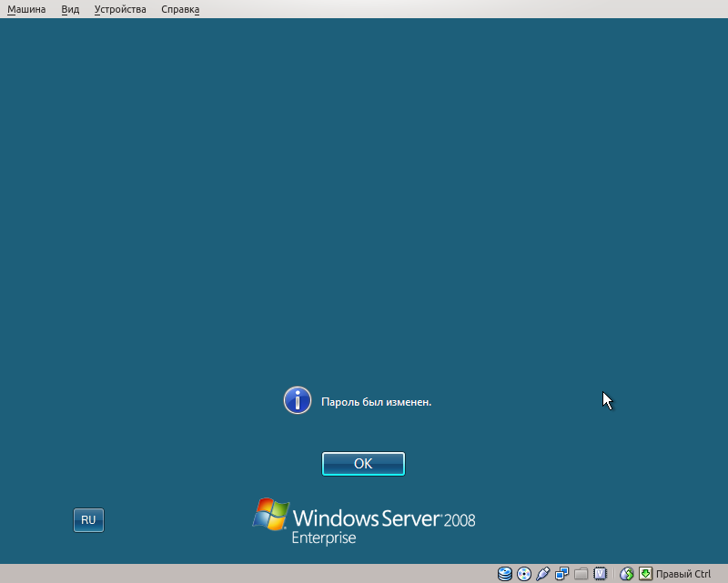Image resolution: width=728 pixels, height=583 pixels.
Task: Click the hard disk activity status icon
Action: (503, 574)
